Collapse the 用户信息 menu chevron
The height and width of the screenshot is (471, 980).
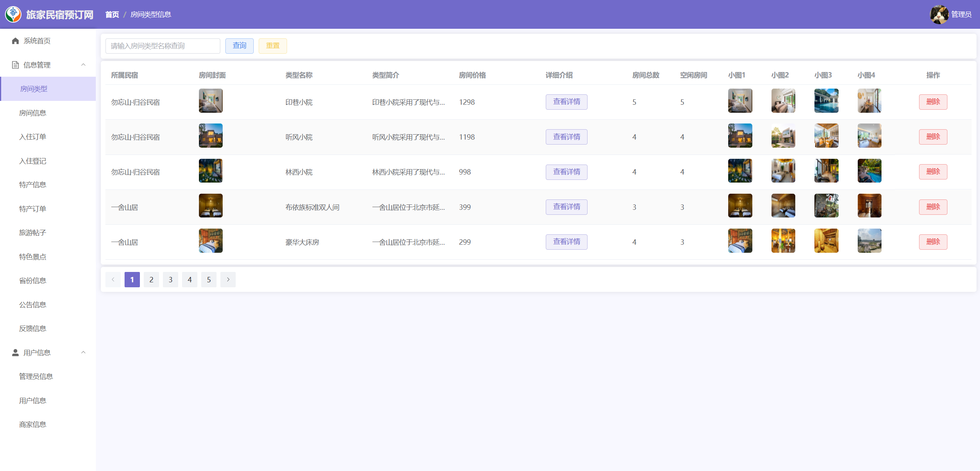tap(83, 352)
